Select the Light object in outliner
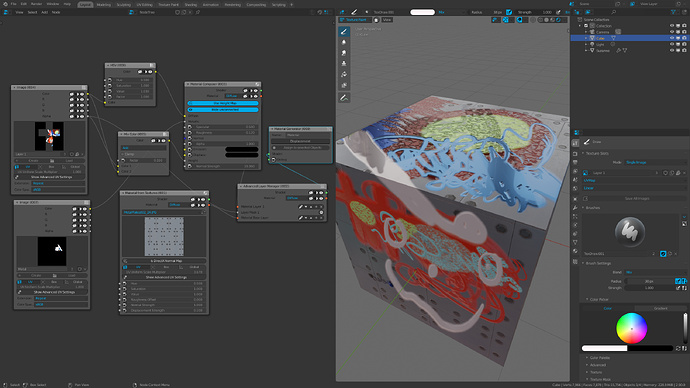 [x=600, y=44]
